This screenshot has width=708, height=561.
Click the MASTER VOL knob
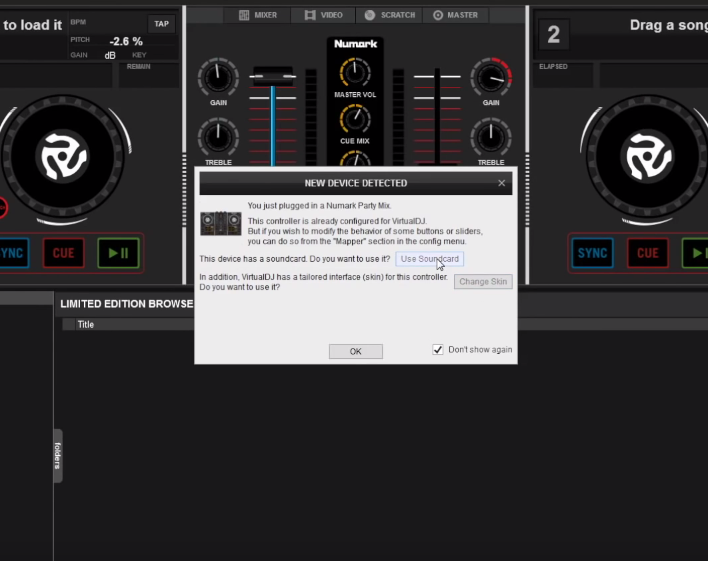click(x=355, y=72)
